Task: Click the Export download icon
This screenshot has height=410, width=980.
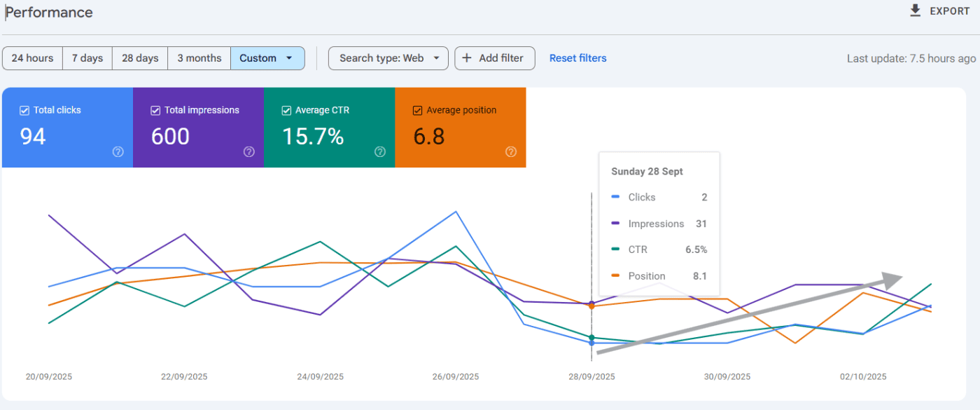Action: pos(915,11)
